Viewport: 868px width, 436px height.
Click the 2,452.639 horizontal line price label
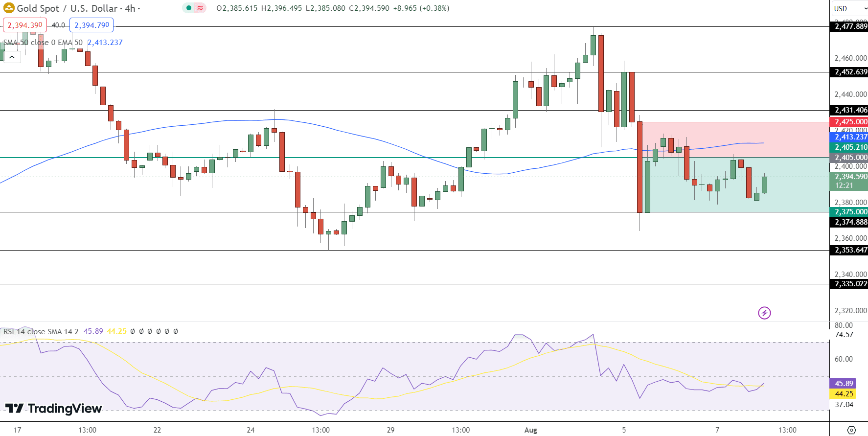tap(849, 72)
